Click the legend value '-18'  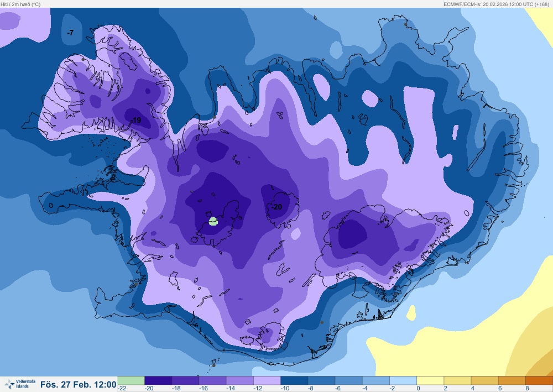(176, 388)
